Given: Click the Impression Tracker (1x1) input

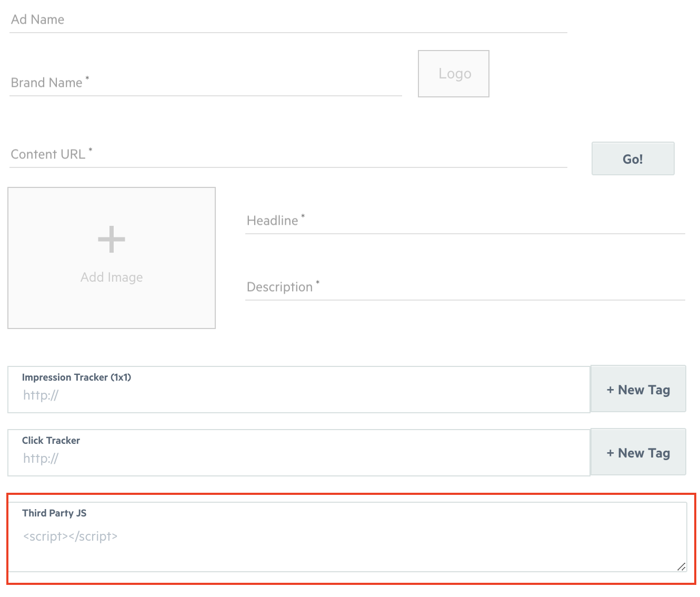Looking at the screenshot, I should tap(299, 390).
